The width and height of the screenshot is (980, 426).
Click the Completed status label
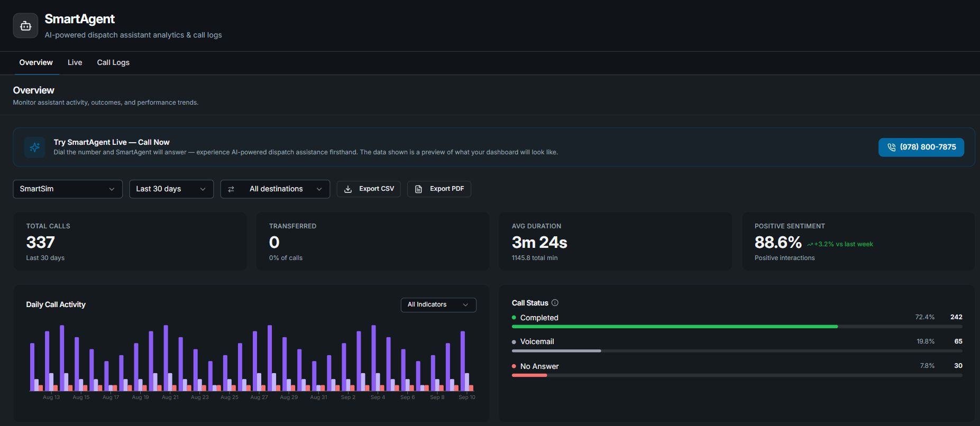click(539, 318)
